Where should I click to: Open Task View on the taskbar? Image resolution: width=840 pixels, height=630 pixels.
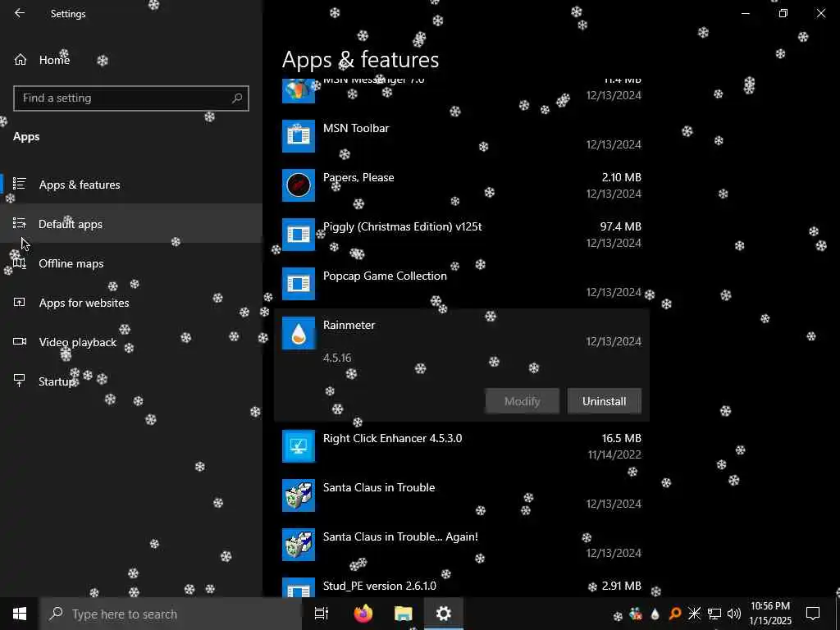tap(322, 614)
